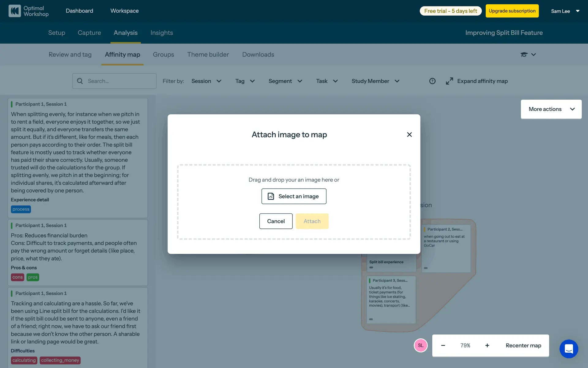588x368 pixels.
Task: Click the help question mark icon
Action: tap(432, 81)
